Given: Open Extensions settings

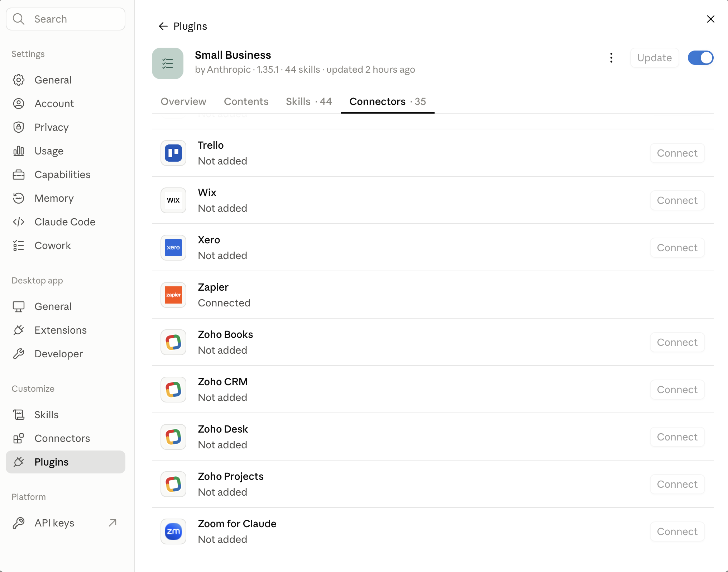Looking at the screenshot, I should coord(66,330).
